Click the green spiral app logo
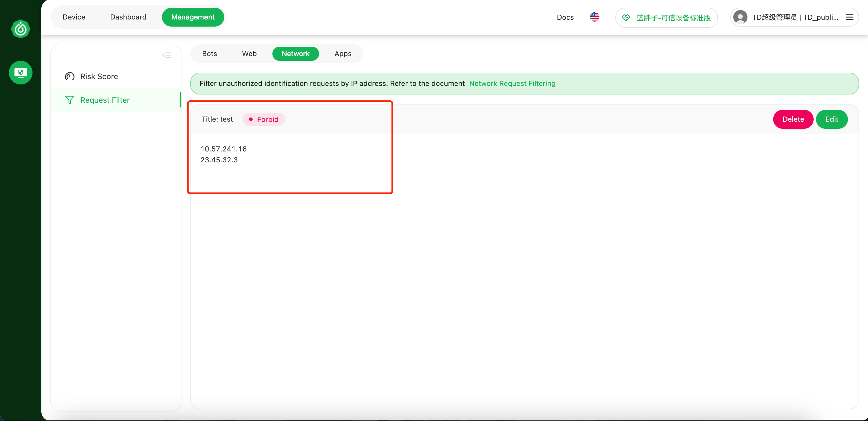This screenshot has width=868, height=421. click(21, 29)
